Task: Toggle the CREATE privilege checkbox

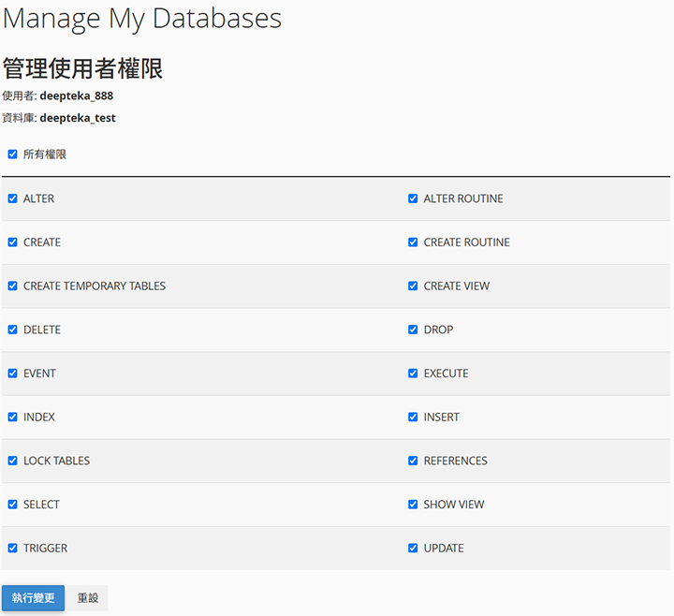Action: [13, 242]
